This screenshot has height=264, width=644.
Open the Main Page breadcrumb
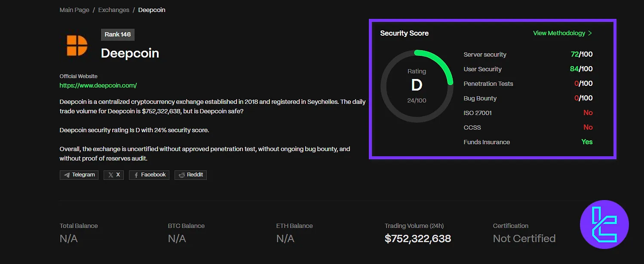coord(74,10)
